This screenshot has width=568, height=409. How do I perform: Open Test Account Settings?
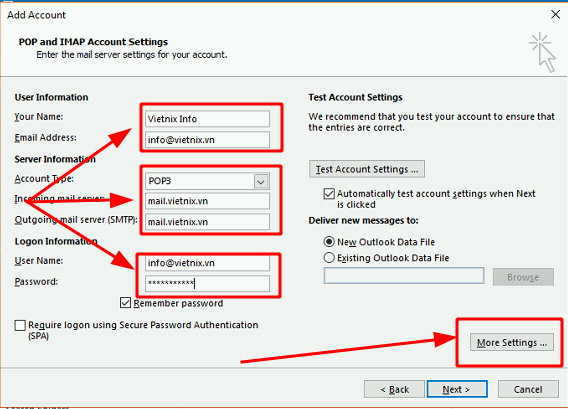click(367, 169)
